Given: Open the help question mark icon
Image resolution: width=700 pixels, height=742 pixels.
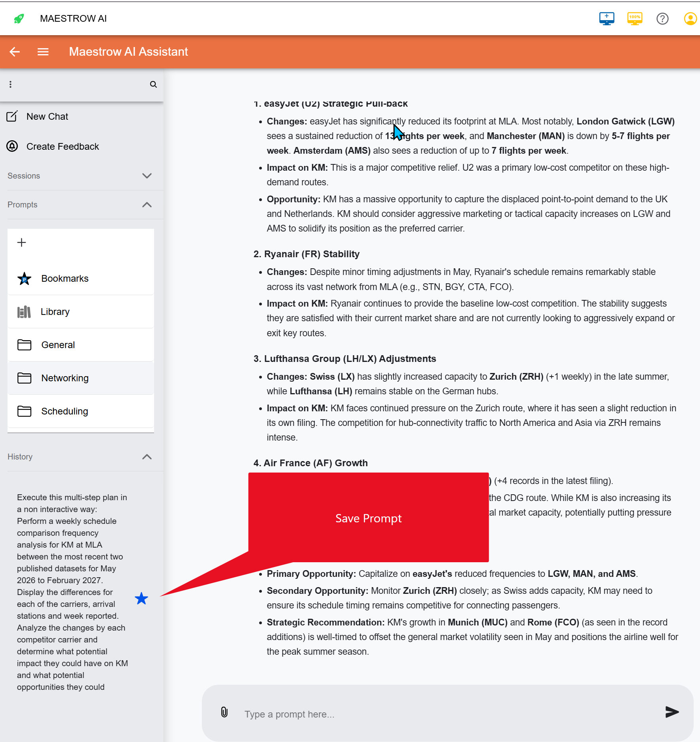Looking at the screenshot, I should (x=662, y=19).
